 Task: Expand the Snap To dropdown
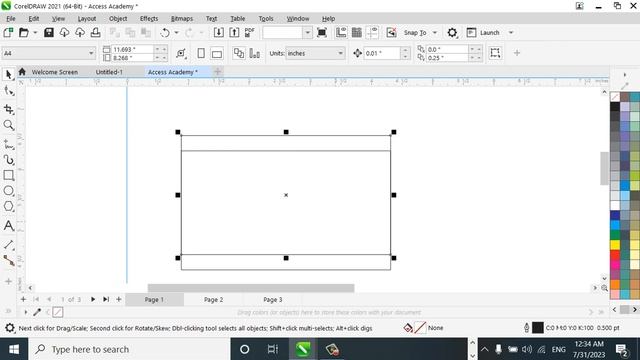(x=435, y=33)
